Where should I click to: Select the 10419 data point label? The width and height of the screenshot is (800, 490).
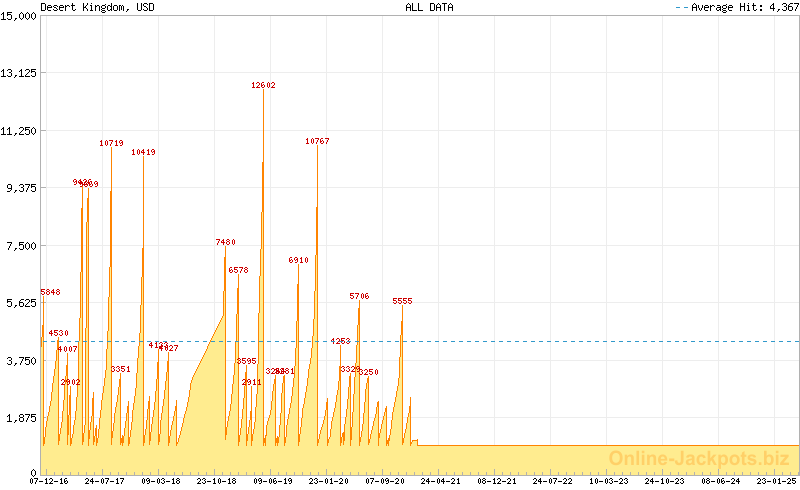pyautogui.click(x=143, y=153)
